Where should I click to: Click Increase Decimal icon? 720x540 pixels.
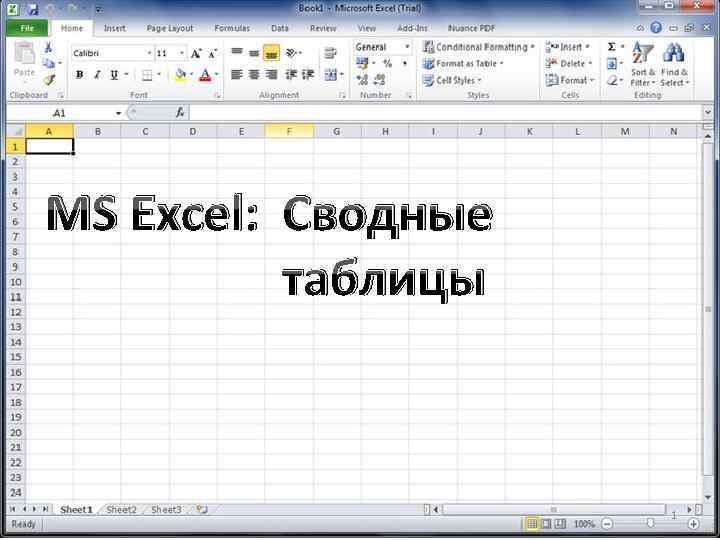click(x=362, y=80)
